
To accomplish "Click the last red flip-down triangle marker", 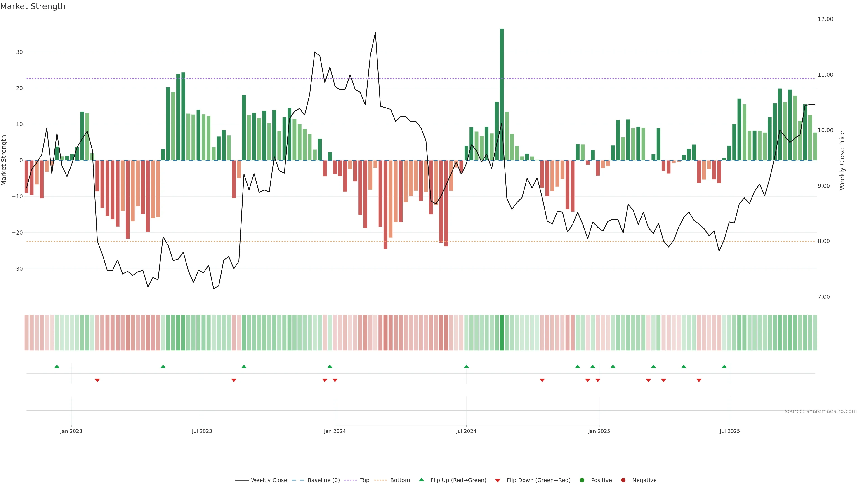I will [x=699, y=380].
